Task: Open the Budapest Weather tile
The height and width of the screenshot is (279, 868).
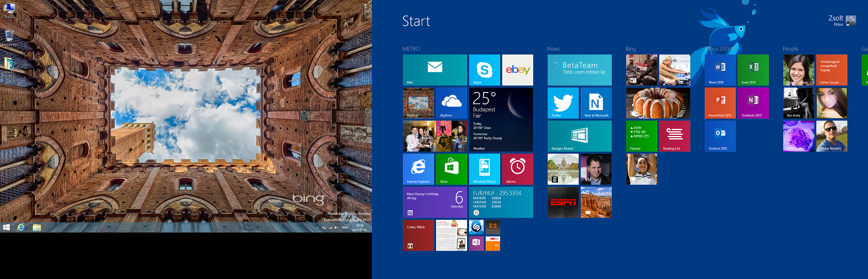Action: point(501,119)
